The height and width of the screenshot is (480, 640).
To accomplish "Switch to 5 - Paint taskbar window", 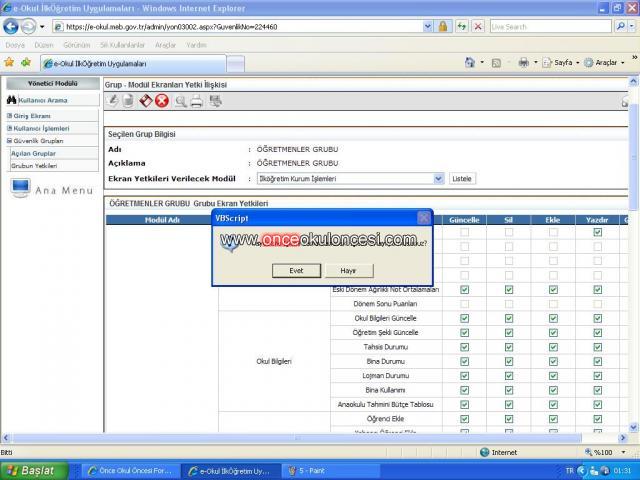I will pos(331,471).
